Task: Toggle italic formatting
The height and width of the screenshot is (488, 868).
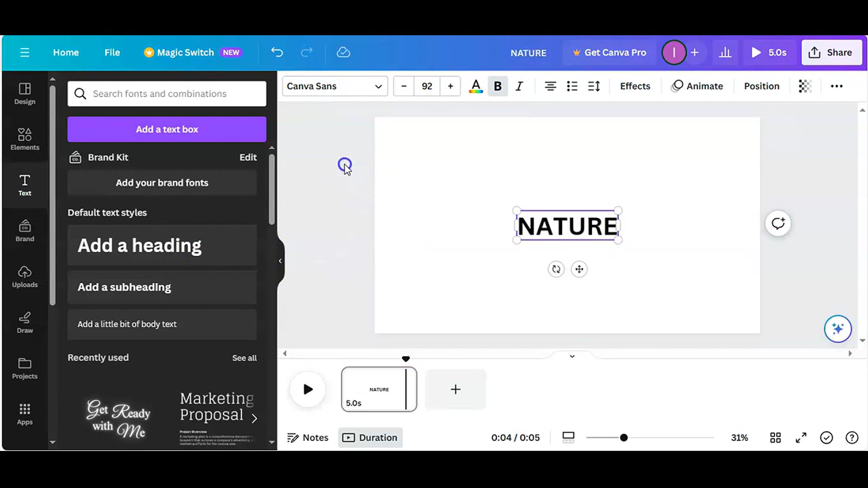Action: pos(519,86)
